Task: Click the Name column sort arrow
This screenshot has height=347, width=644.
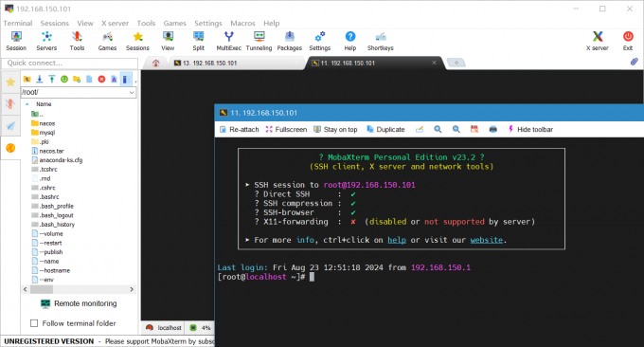Action: [x=27, y=104]
